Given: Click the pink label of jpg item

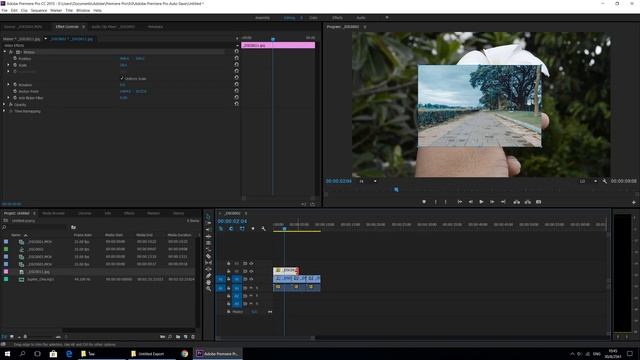Looking at the screenshot, I should pyautogui.click(x=6, y=271).
